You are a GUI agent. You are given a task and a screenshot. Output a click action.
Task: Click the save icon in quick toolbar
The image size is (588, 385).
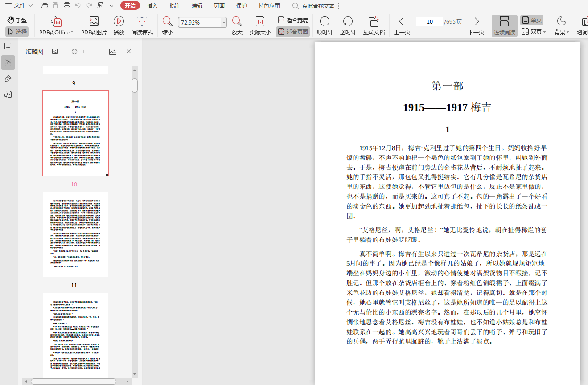(55, 5)
